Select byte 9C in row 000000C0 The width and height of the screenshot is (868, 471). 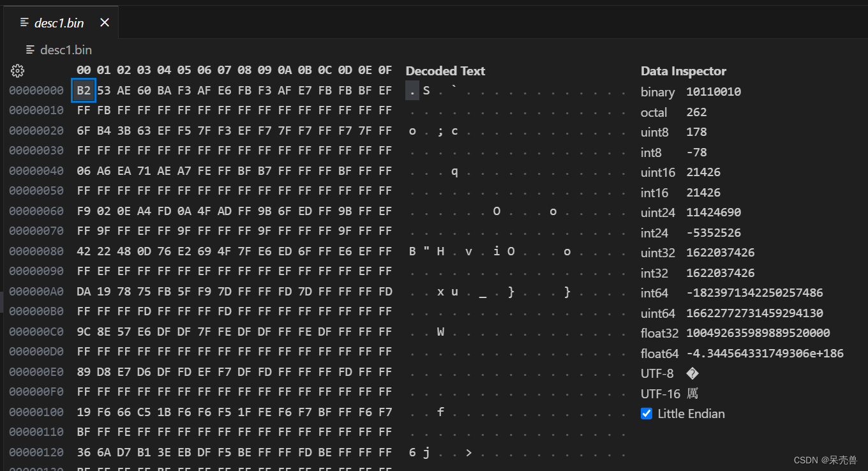[x=84, y=332]
